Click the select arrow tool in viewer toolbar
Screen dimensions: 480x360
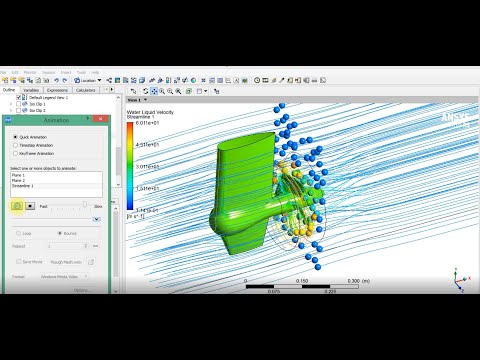[133, 91]
